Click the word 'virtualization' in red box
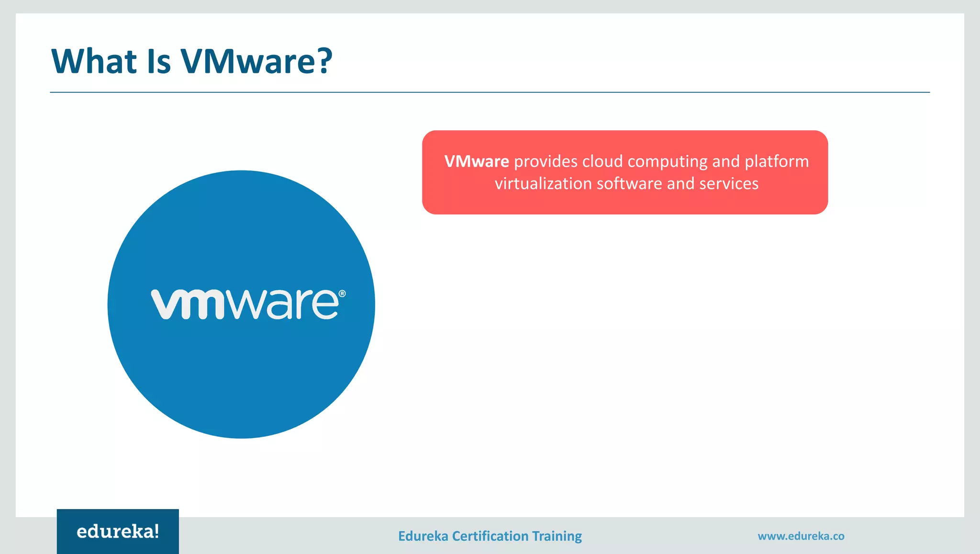Image resolution: width=980 pixels, height=554 pixels. pos(543,184)
